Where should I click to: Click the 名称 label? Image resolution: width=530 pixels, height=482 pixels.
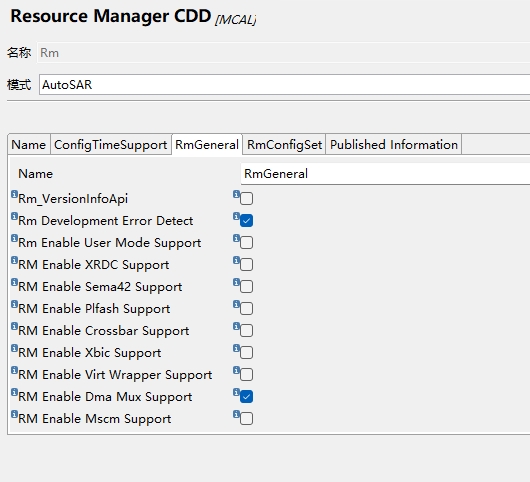19,53
